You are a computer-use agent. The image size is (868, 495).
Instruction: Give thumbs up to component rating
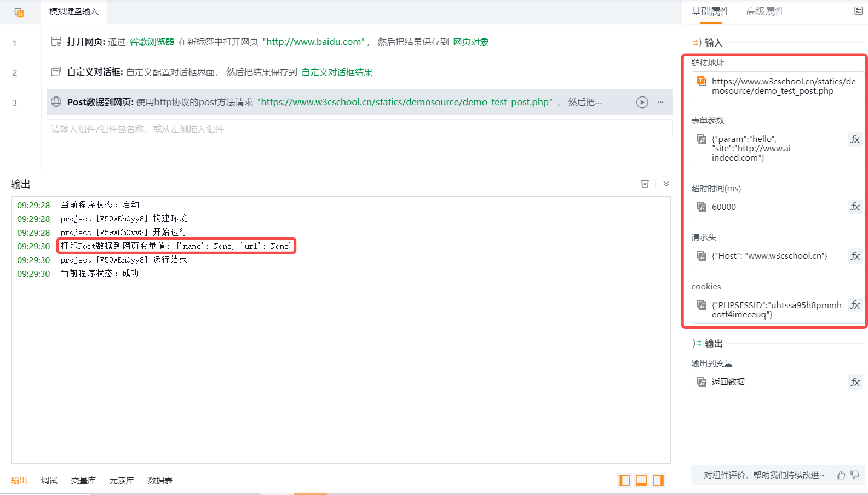tap(841, 475)
